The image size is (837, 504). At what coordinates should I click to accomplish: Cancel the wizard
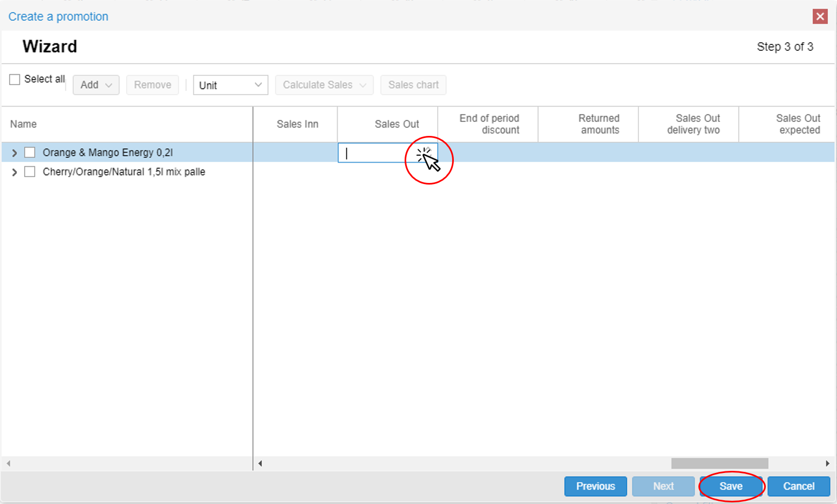[798, 486]
